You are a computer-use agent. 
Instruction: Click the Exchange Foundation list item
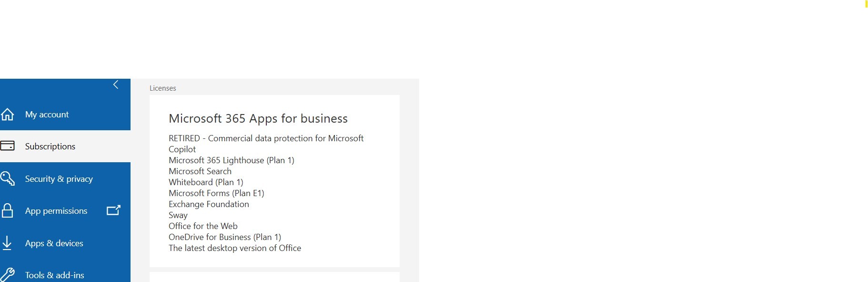209,204
